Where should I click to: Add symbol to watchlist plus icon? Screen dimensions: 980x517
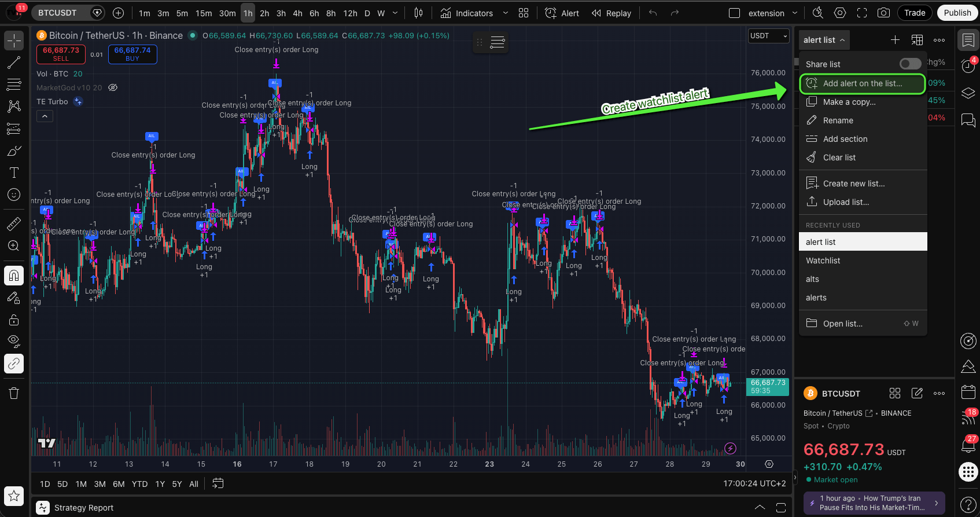[895, 40]
